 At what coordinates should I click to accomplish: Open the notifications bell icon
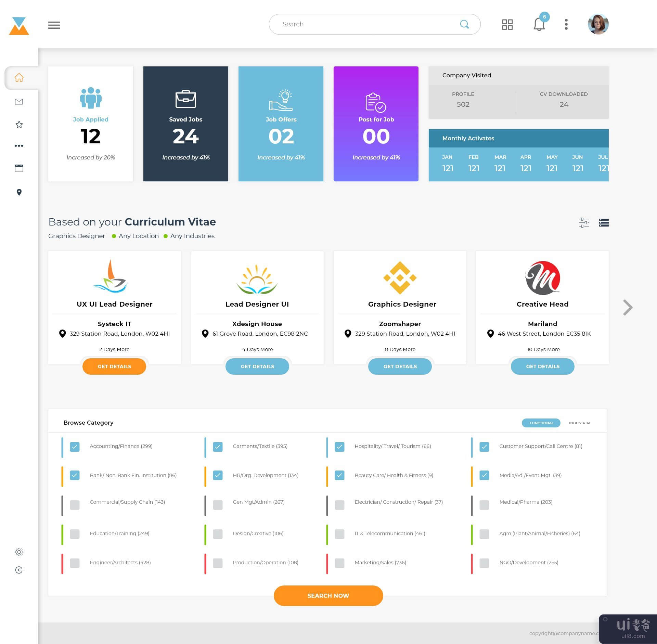tap(538, 24)
